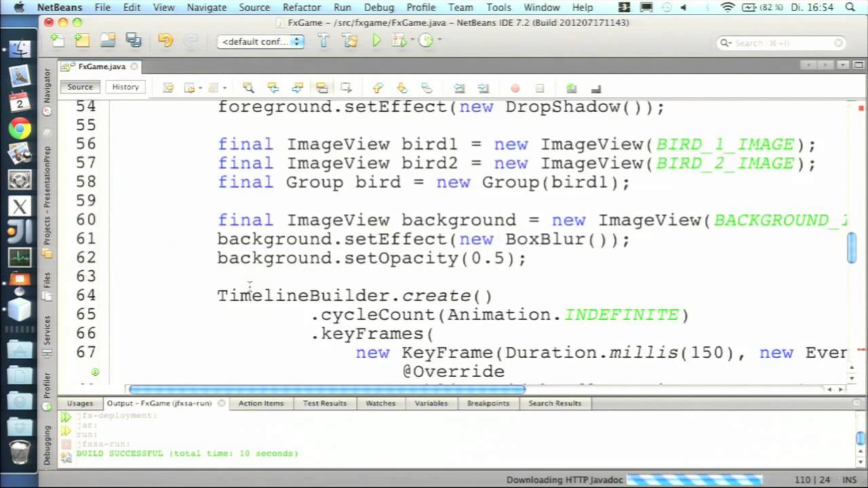Run the project with green play icon
Image resolution: width=868 pixels, height=488 pixels.
click(x=376, y=41)
